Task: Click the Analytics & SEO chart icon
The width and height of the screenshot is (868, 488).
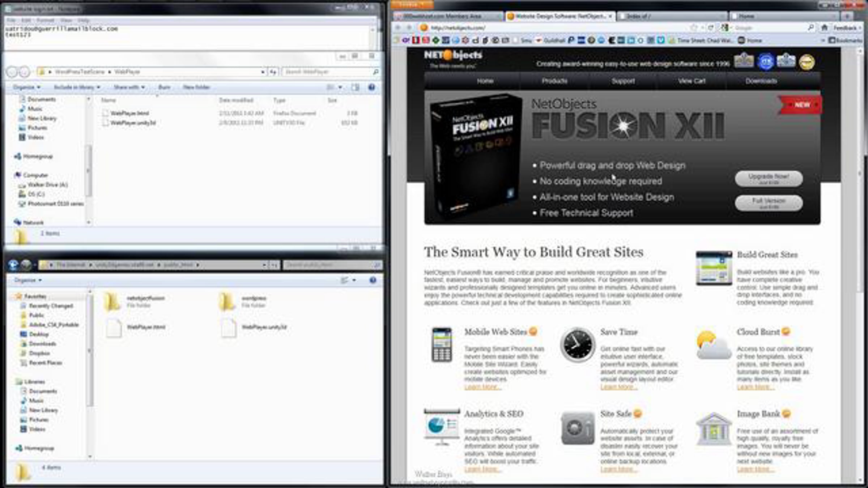Action: [442, 427]
